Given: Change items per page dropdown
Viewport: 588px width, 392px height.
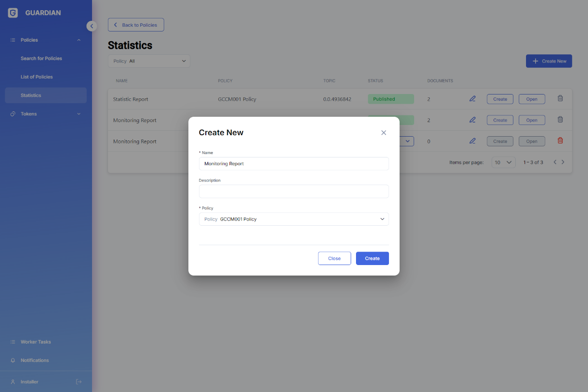Looking at the screenshot, I should coord(503,162).
